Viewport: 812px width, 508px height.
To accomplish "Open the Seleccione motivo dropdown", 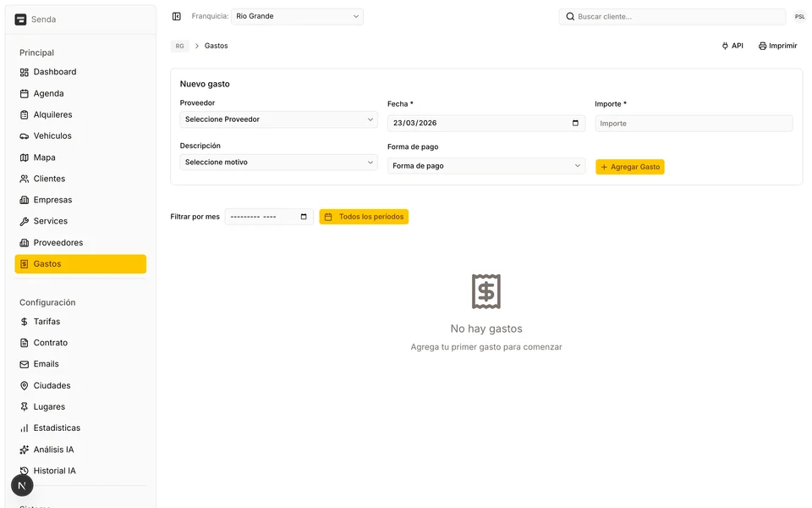I will 278,162.
